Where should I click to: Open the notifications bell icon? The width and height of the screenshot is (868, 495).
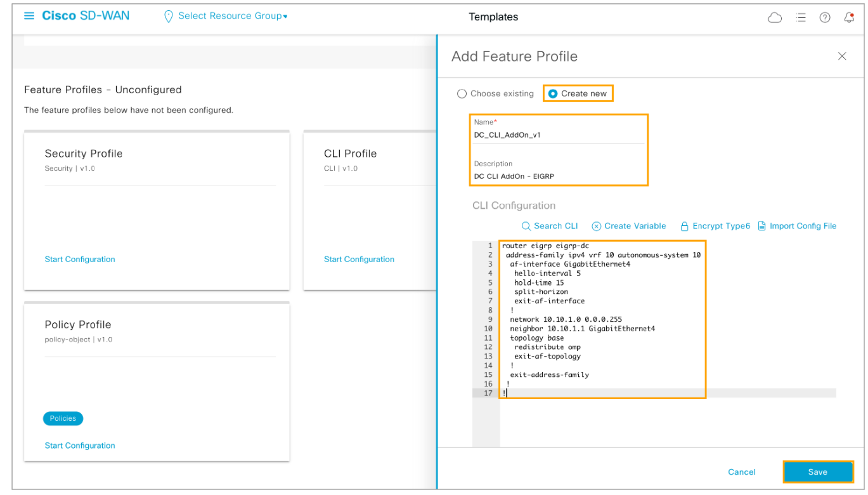click(x=849, y=18)
